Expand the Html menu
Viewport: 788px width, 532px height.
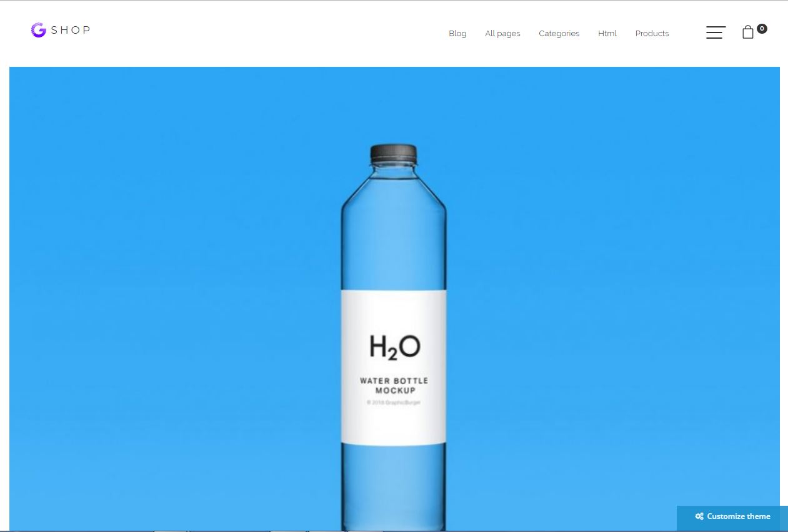click(607, 34)
